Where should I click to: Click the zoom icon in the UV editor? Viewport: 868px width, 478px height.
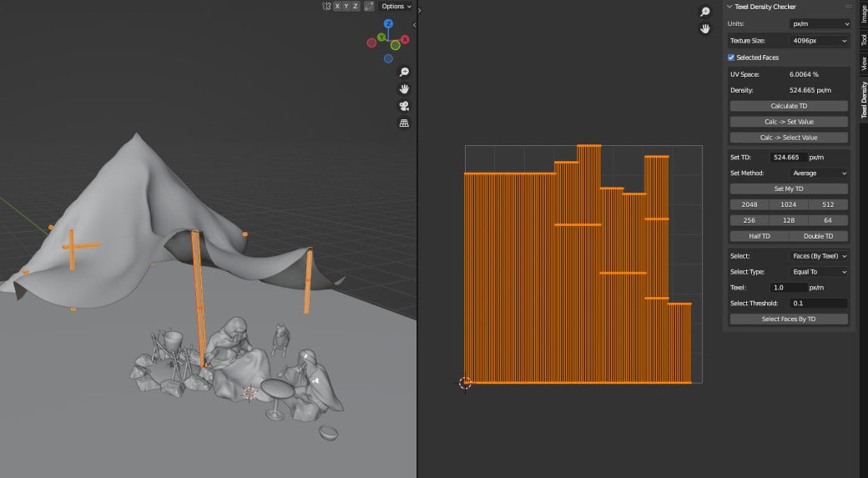(x=705, y=12)
